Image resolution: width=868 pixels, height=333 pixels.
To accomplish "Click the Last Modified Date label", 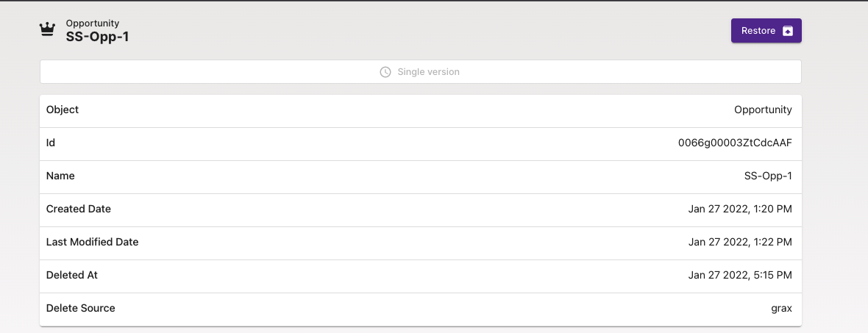I will pyautogui.click(x=92, y=242).
